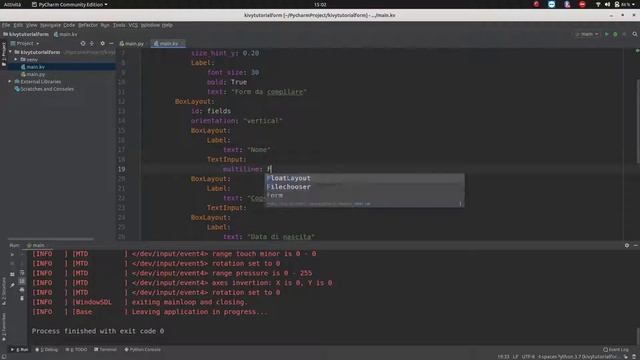Choose FileChooser from autocomplete popup

(x=364, y=187)
